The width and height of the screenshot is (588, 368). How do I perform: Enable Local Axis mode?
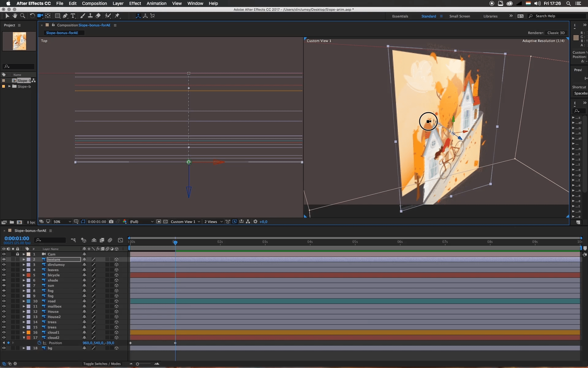point(138,16)
